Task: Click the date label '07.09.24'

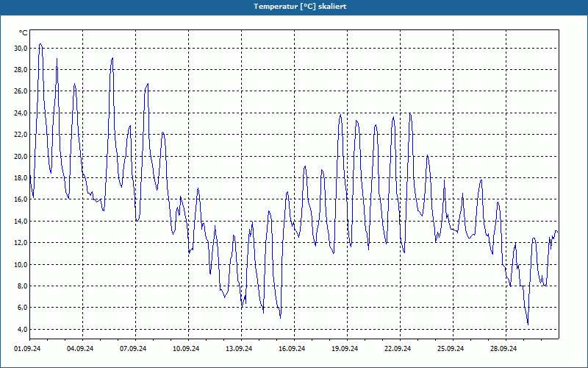Action: point(133,349)
